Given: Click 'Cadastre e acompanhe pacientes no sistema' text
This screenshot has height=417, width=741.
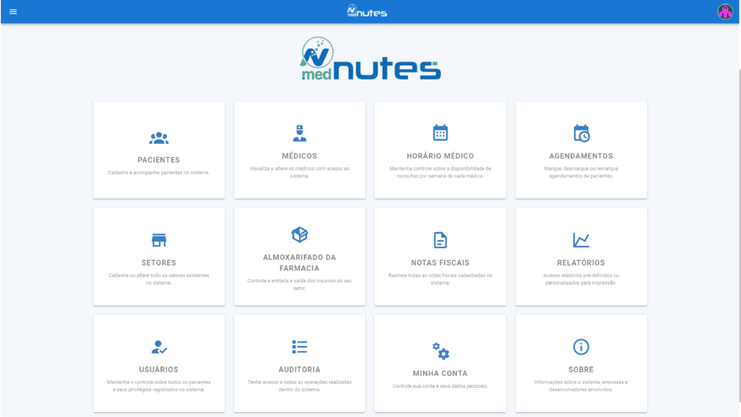Looking at the screenshot, I should 159,173.
